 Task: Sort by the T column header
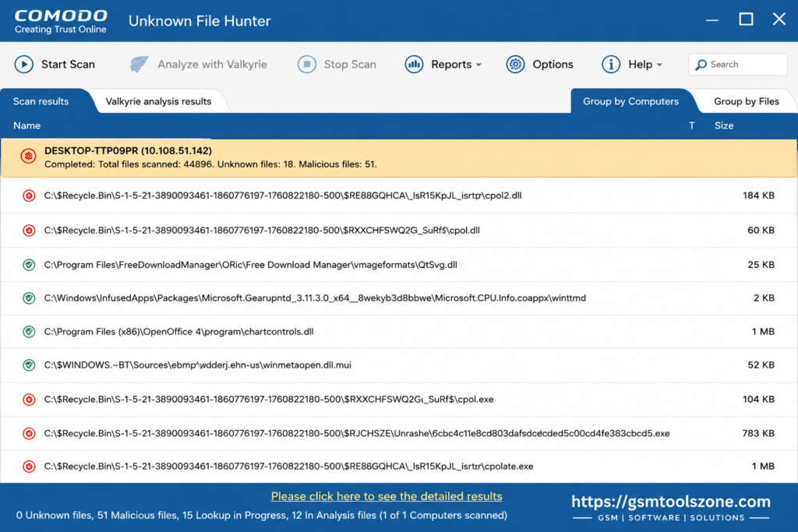(692, 125)
